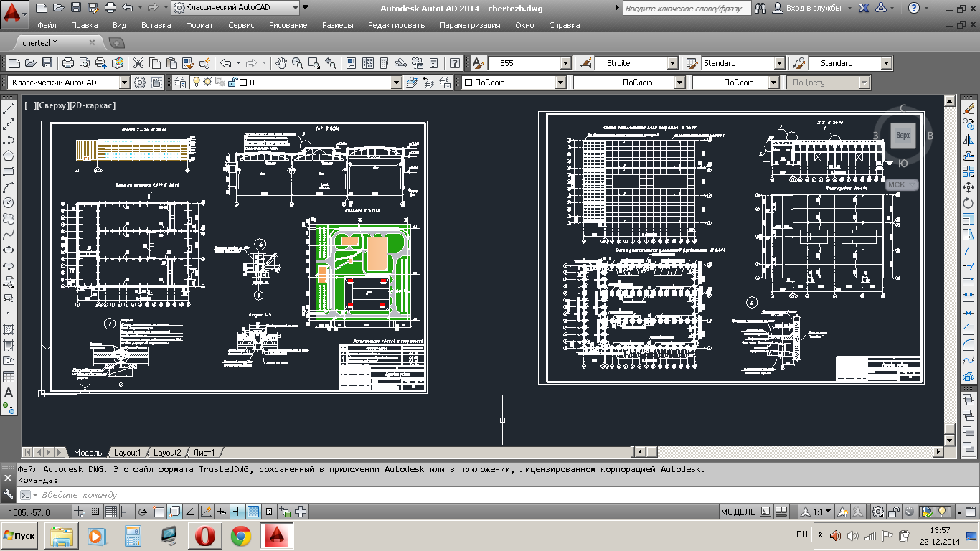Click the Zoom Previous toolbar icon
The height and width of the screenshot is (551, 980).
coord(331,63)
